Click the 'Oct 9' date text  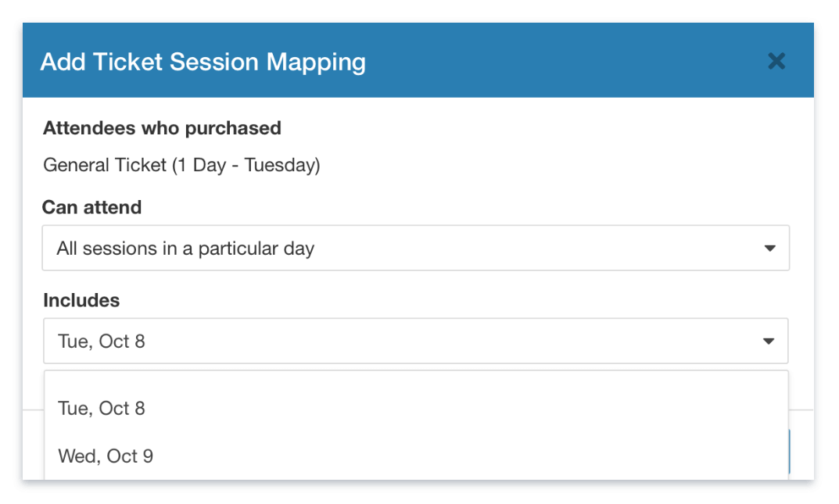pos(130,456)
